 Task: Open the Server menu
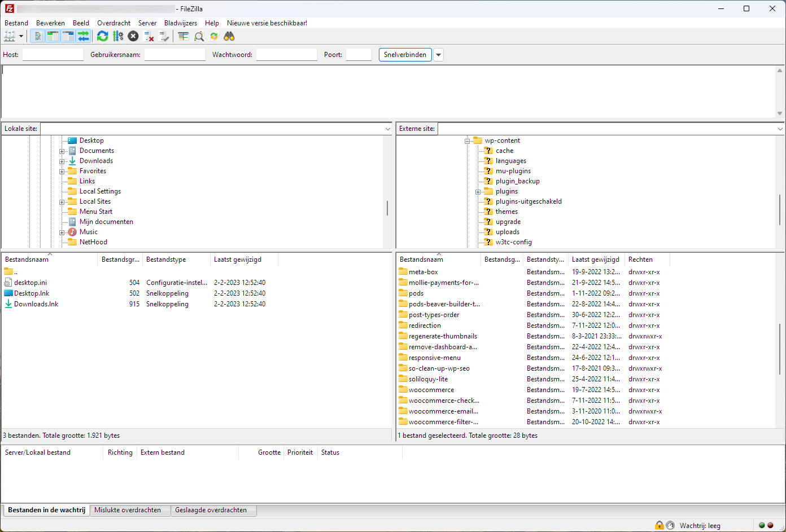pos(147,23)
